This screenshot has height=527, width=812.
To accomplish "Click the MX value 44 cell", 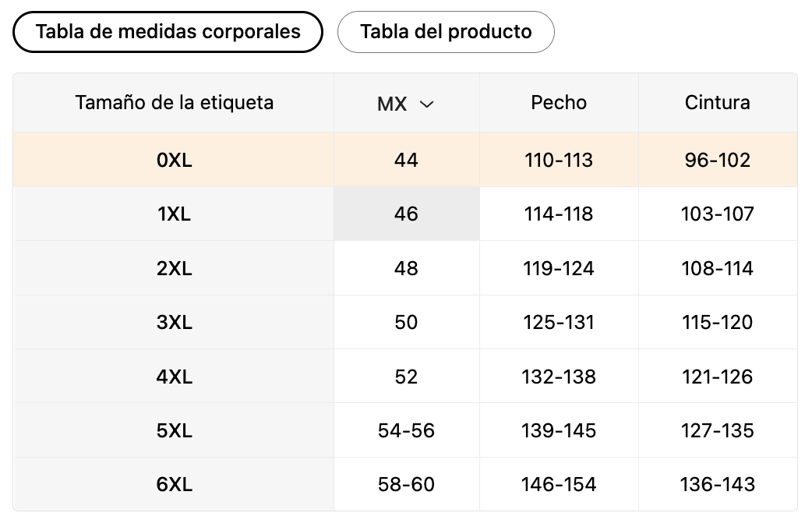I will point(406,159).
